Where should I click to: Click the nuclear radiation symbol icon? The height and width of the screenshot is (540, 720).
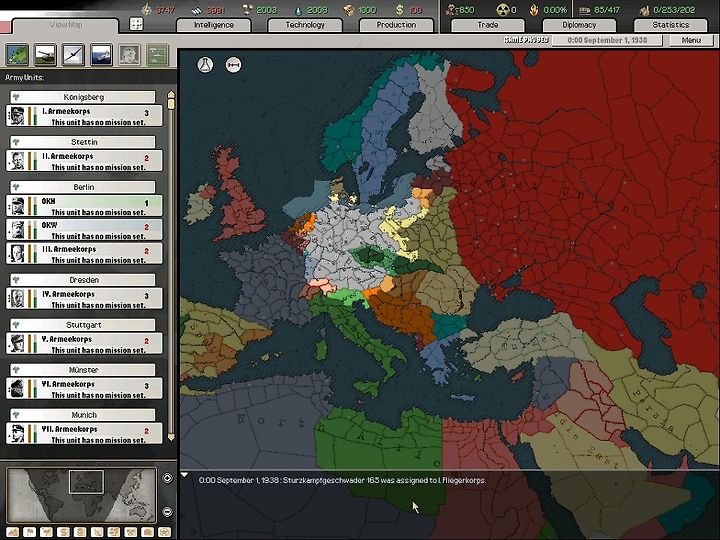pos(503,9)
